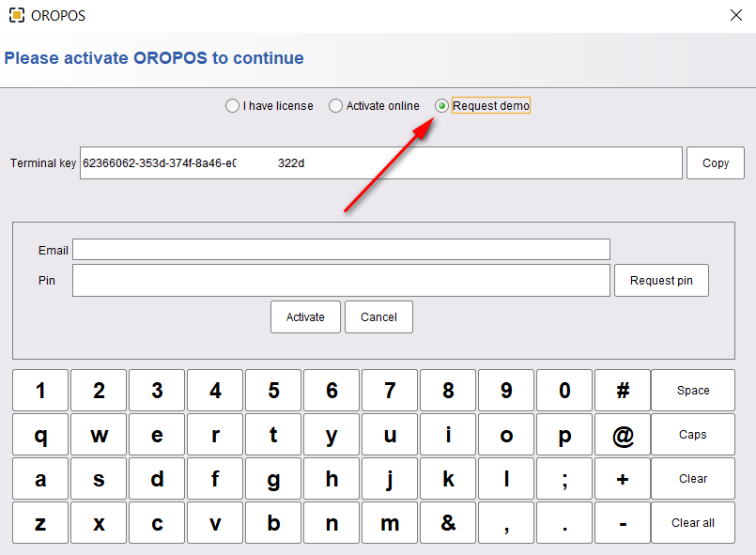This screenshot has width=756, height=555.
Task: Click into the Pin input field
Action: point(341,280)
